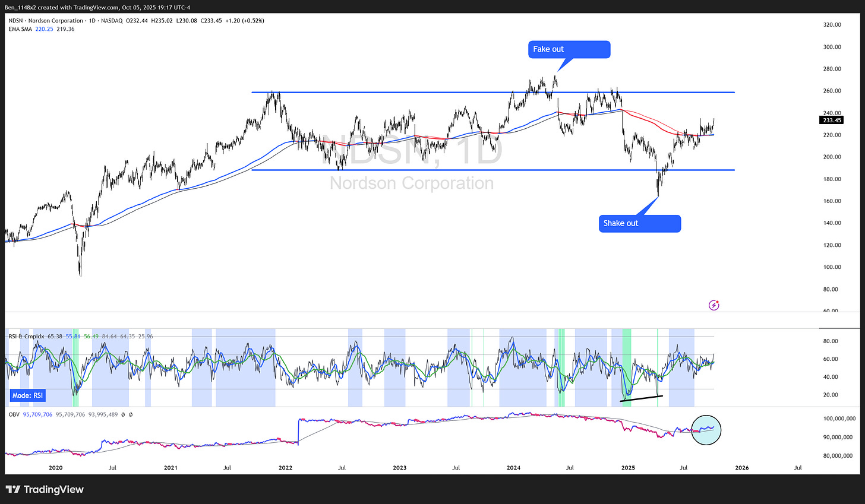The image size is (865, 504).
Task: Click the green RSI legend value 56.49
Action: (x=91, y=337)
